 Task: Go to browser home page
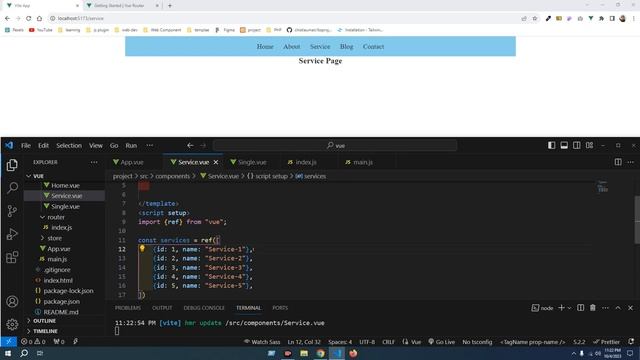click(x=39, y=18)
